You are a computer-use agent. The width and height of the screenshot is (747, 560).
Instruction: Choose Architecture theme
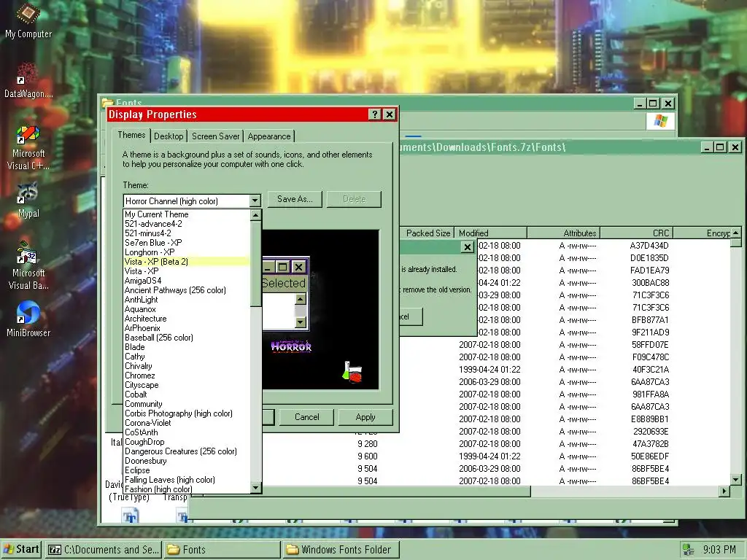point(186,319)
